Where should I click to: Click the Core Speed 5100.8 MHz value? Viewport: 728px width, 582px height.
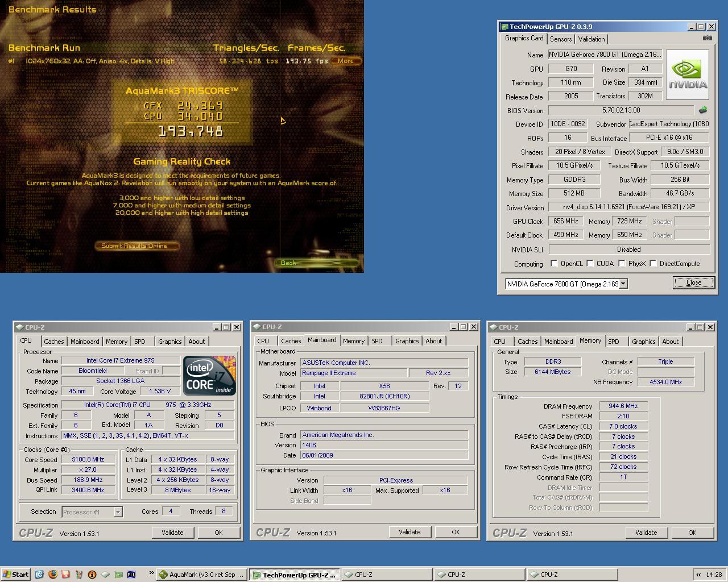point(88,459)
